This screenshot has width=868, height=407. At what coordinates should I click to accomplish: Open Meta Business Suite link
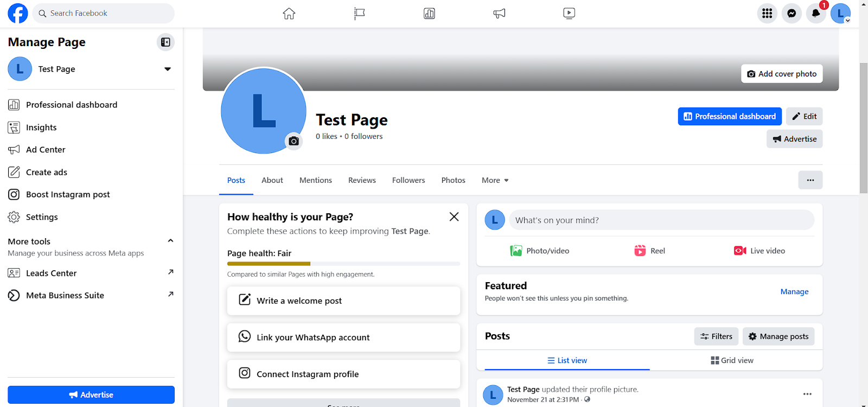(91, 295)
